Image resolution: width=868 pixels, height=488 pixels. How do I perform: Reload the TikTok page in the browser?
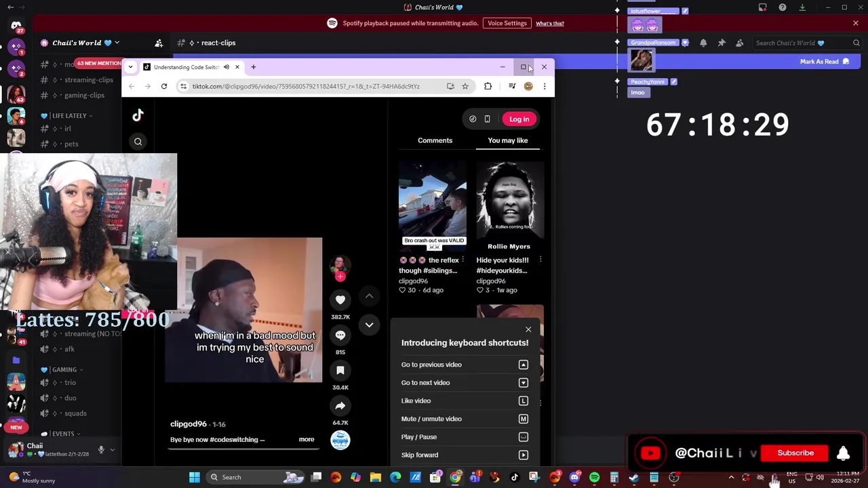tap(164, 86)
